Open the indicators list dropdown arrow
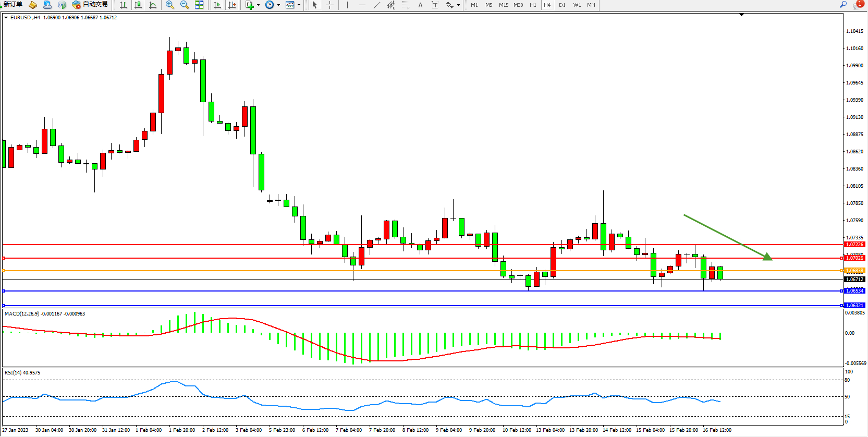The height and width of the screenshot is (437, 868). [258, 5]
